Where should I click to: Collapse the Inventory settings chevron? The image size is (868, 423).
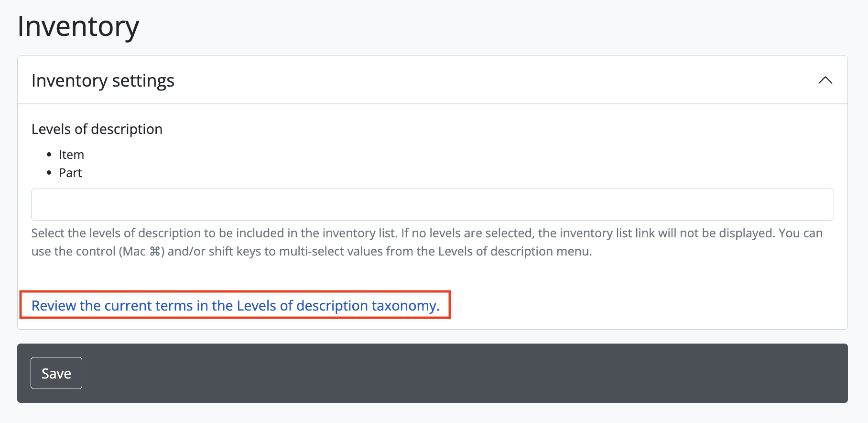click(x=825, y=80)
